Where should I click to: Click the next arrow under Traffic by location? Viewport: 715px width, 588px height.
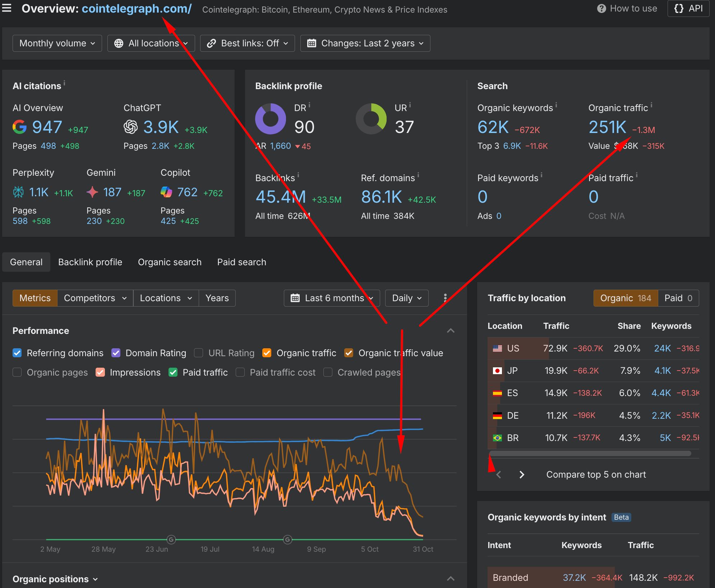click(522, 475)
